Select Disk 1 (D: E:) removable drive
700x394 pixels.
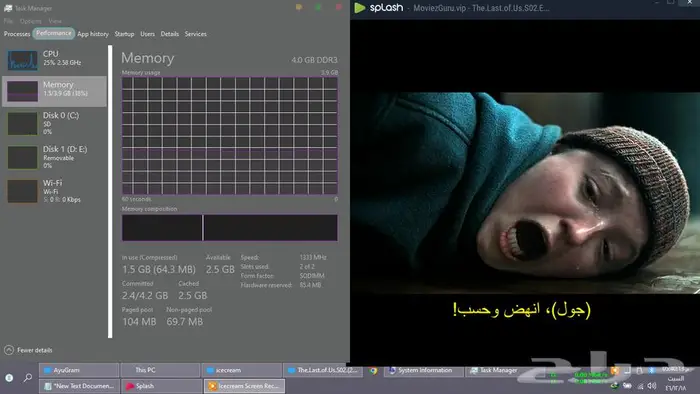[54, 157]
